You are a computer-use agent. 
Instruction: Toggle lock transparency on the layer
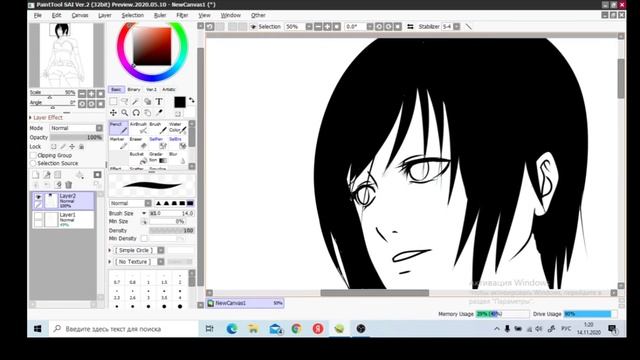pos(54,147)
